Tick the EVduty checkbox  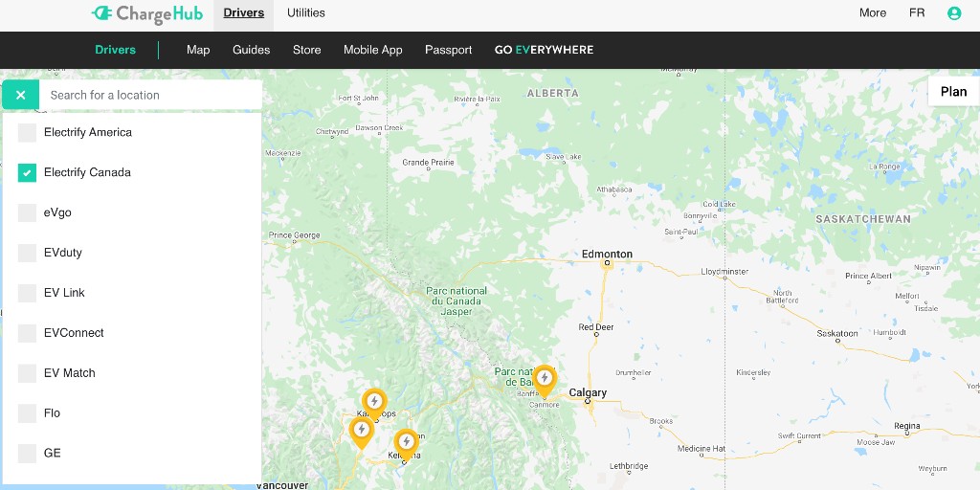coord(27,253)
